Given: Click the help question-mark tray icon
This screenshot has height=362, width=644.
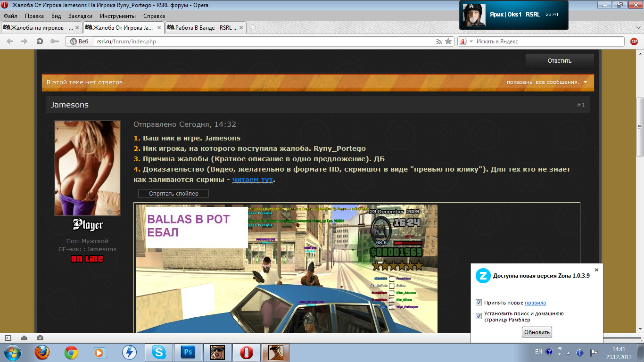Looking at the screenshot, I should 549,352.
